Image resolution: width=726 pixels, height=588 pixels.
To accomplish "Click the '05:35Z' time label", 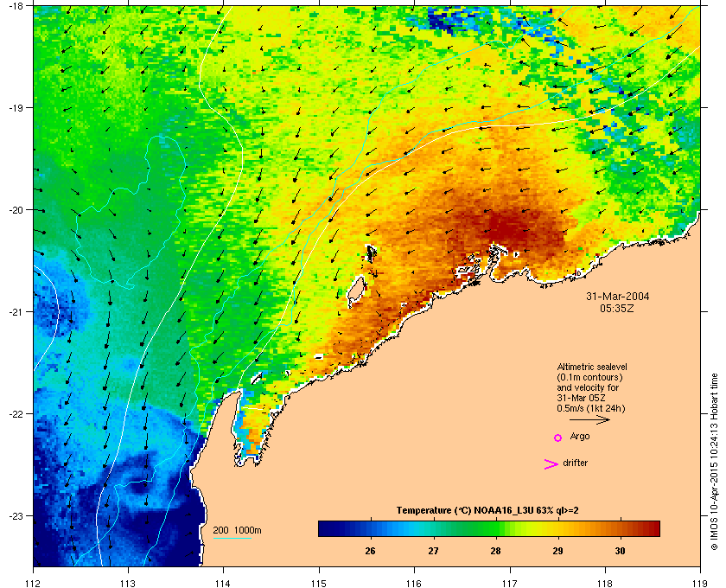I will tap(617, 308).
